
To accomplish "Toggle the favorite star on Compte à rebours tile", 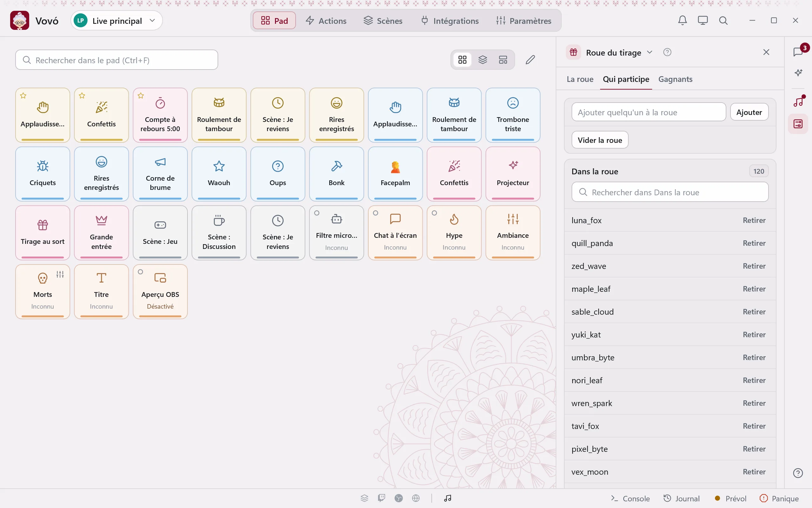I will pyautogui.click(x=141, y=96).
